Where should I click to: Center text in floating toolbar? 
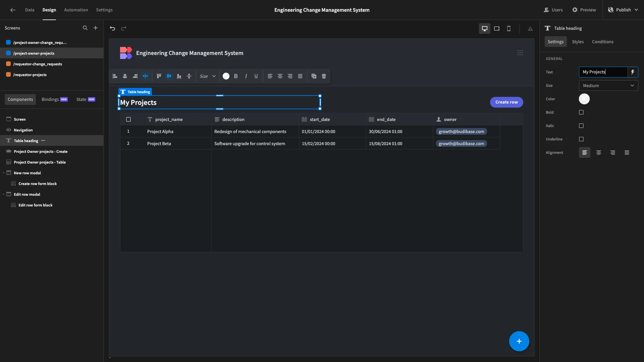280,76
